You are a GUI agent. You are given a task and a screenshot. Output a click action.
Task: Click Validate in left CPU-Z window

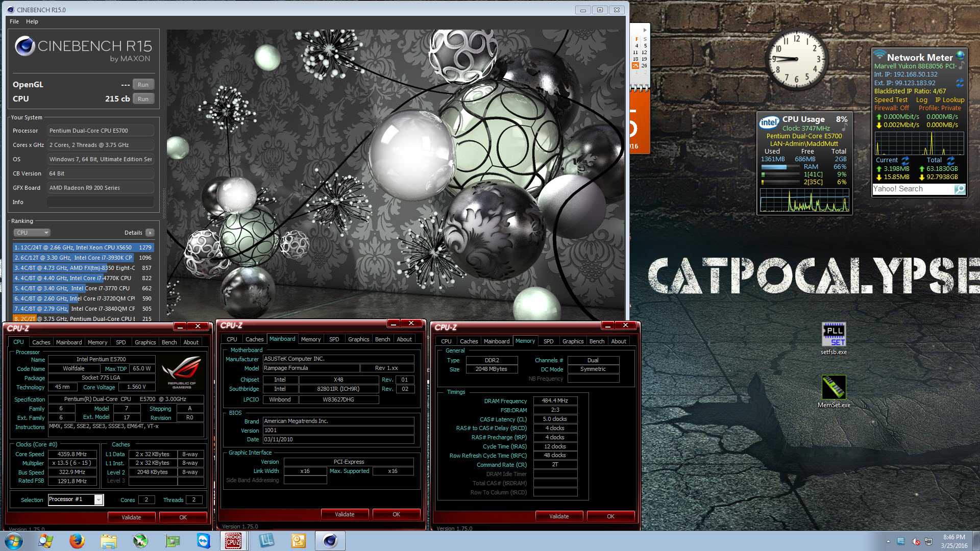(131, 517)
